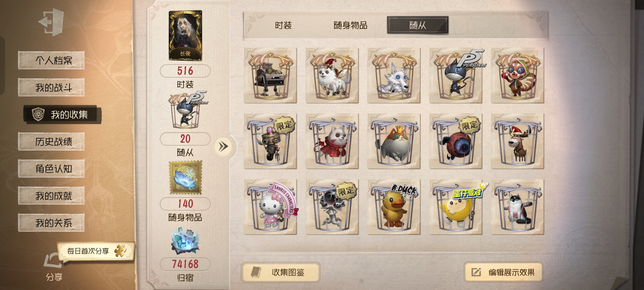Pick the crowned fat cat pet
Screen dimensions: 644x290
point(394,141)
